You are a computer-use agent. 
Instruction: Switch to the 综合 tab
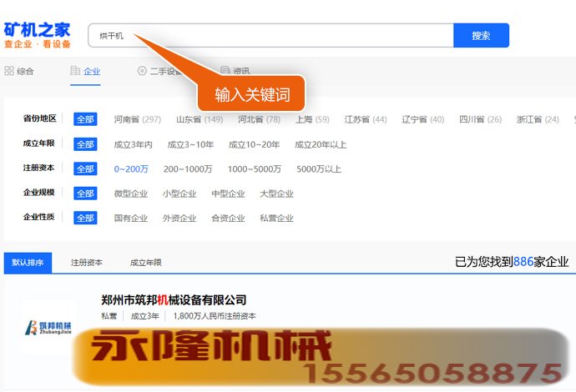pos(19,71)
